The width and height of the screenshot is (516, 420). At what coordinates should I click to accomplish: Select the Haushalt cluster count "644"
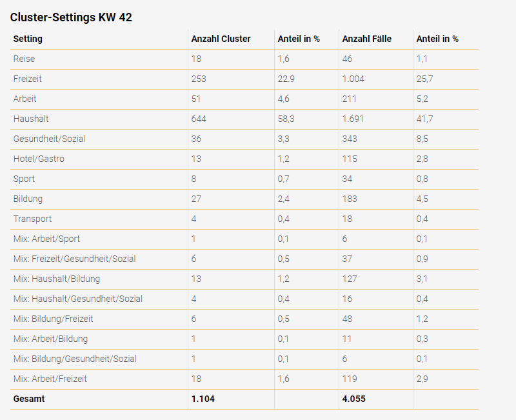(199, 119)
